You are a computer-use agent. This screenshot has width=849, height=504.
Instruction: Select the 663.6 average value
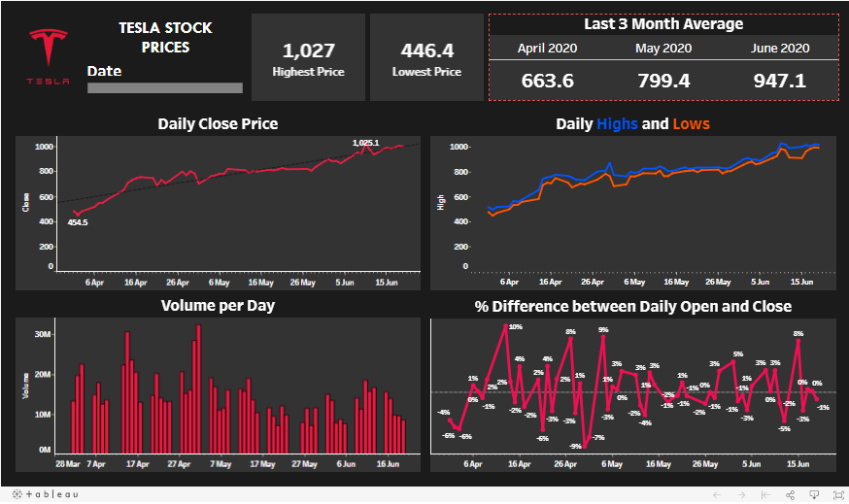pyautogui.click(x=548, y=81)
